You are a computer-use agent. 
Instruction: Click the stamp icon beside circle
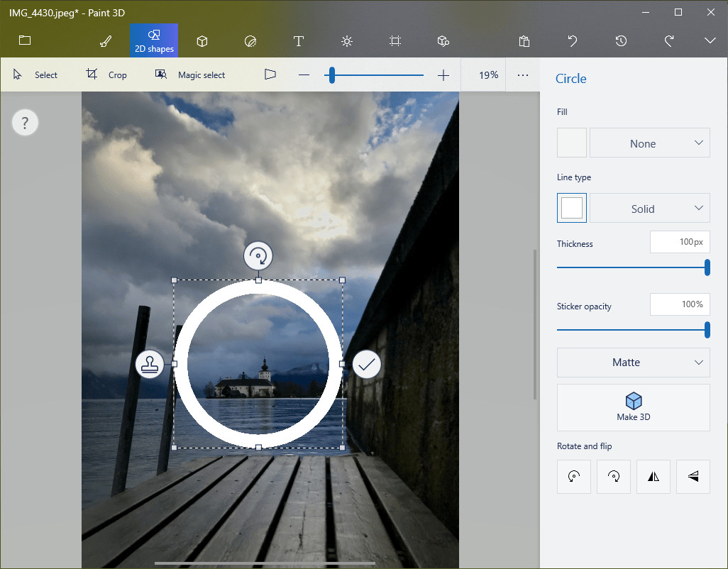[x=150, y=365]
